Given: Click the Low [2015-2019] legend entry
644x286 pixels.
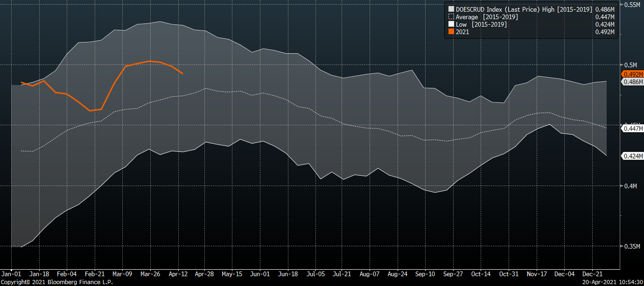Looking at the screenshot, I should pos(481,24).
